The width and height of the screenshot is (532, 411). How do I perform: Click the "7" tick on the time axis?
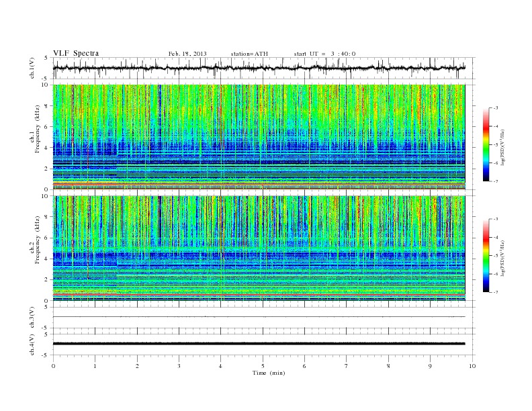(347, 366)
